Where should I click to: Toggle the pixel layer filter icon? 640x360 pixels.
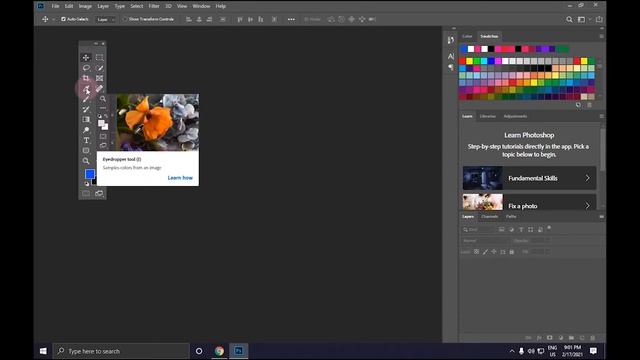[502, 230]
